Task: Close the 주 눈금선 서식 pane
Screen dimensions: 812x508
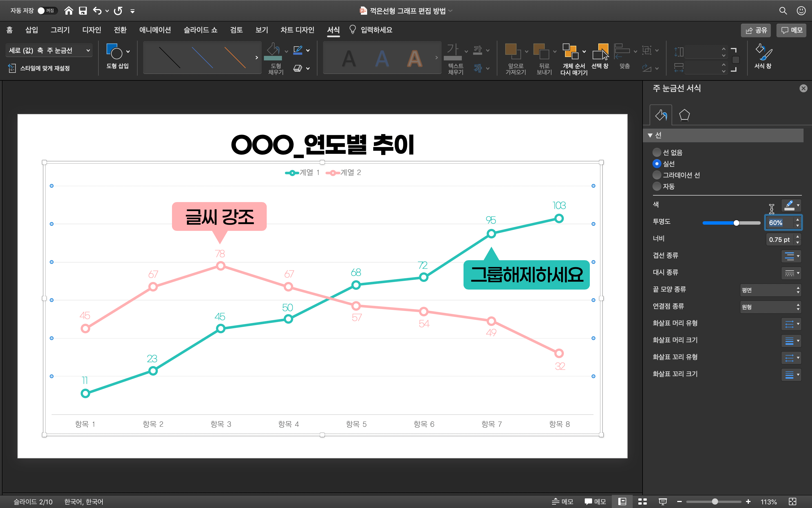Action: [803, 88]
